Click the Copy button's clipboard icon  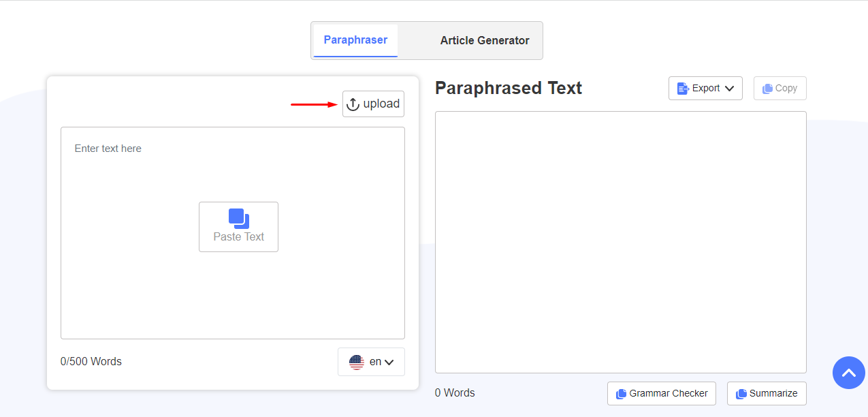pos(767,89)
